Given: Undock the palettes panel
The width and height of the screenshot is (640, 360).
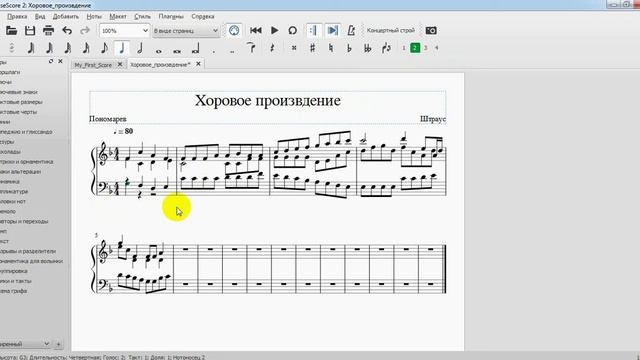Looking at the screenshot, I should click(51, 61).
